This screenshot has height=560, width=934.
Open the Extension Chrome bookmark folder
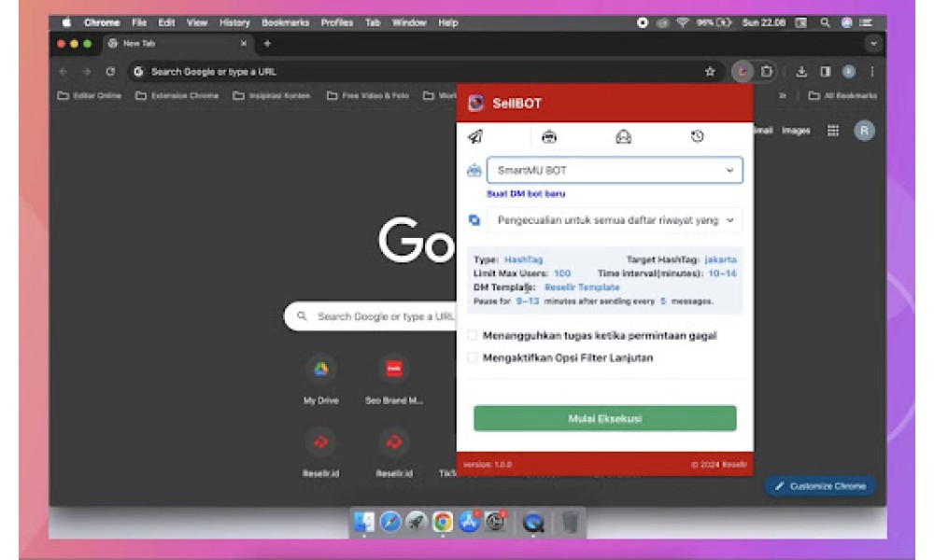click(x=177, y=96)
